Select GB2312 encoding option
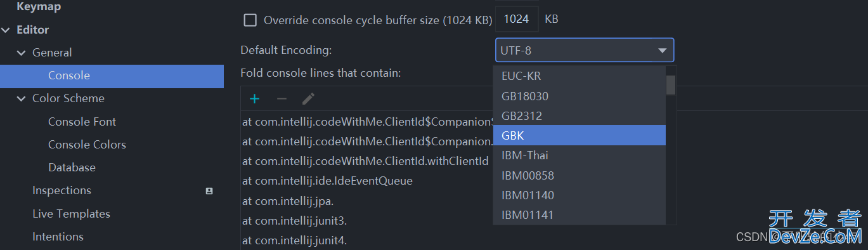868x250 pixels. (580, 115)
